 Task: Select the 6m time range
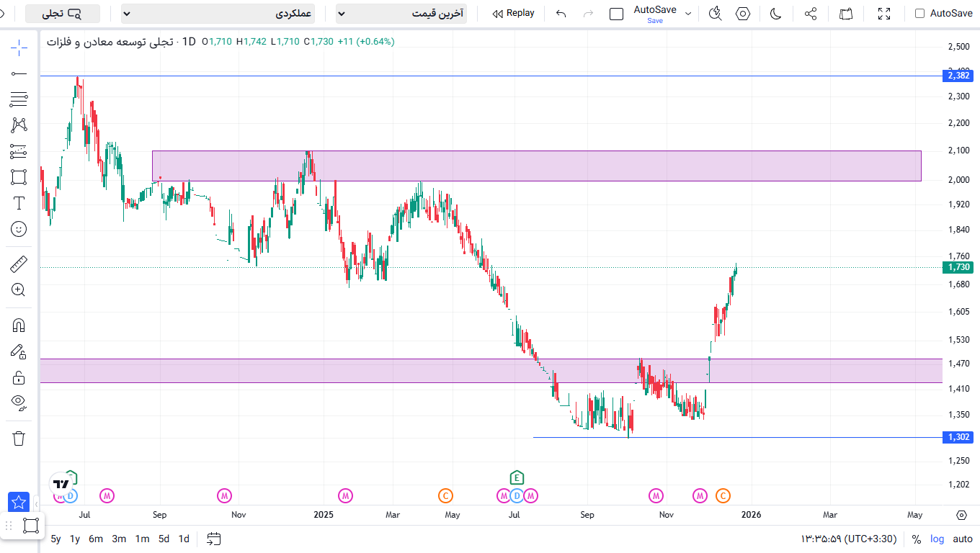coord(96,539)
